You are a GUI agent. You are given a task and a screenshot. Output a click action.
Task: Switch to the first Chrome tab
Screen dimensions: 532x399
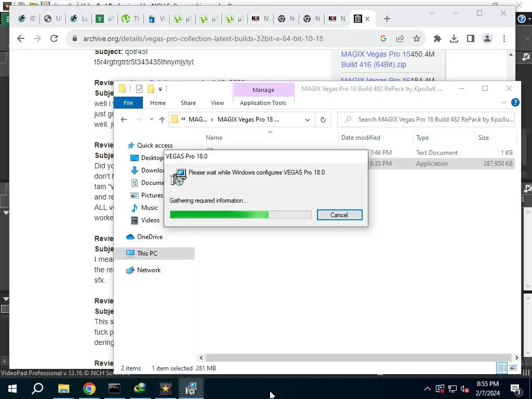(26, 19)
